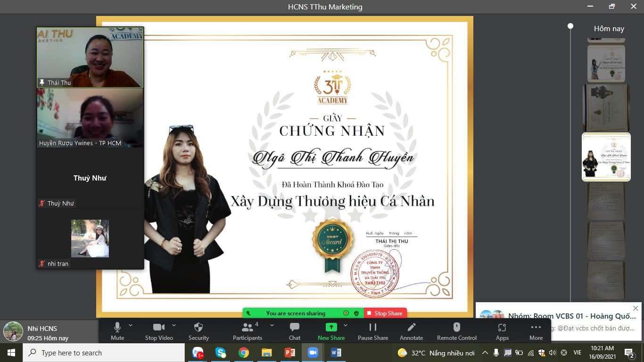Open Remote Control mouse option
Viewport: 644px width, 362px height.
point(456,331)
